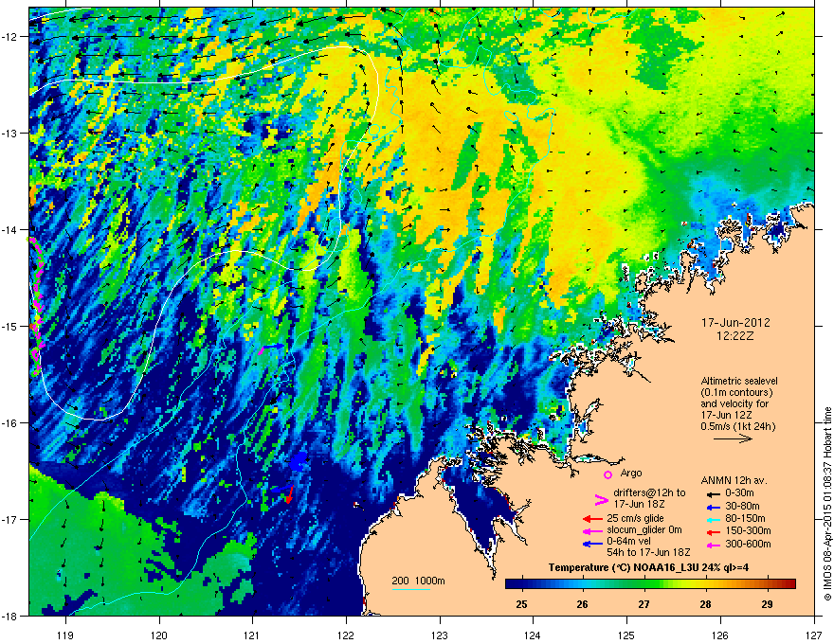Click the dark blue cold end of temperature bar
The width and height of the screenshot is (834, 644).
(515, 583)
